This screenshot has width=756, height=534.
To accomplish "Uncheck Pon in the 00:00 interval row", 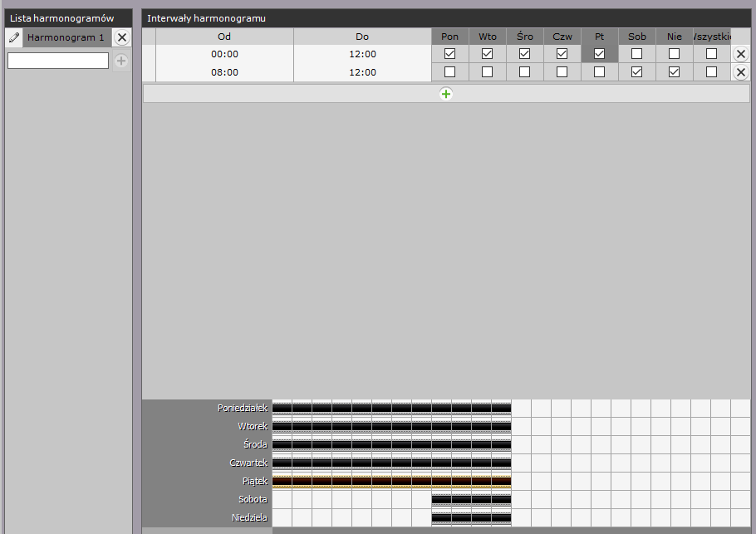I will click(450, 54).
